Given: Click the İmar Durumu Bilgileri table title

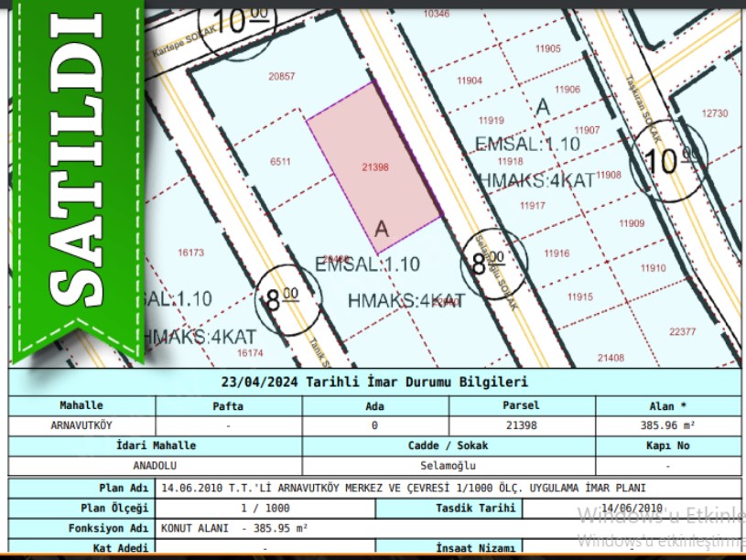Looking at the screenshot, I should click(x=374, y=382).
